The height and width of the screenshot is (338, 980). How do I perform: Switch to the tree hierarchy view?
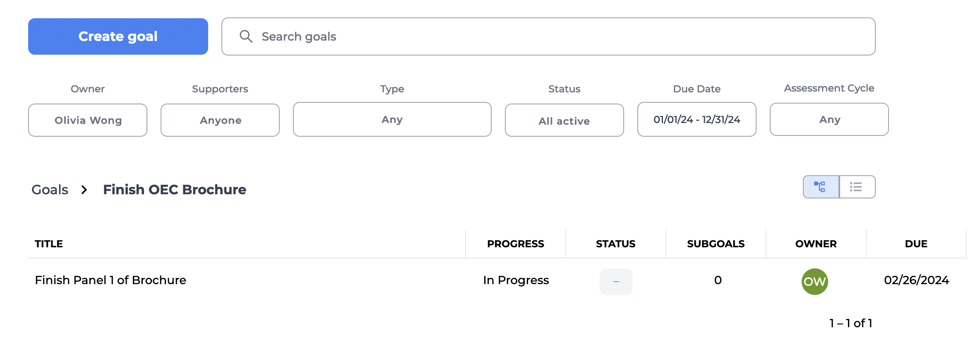coord(821,187)
